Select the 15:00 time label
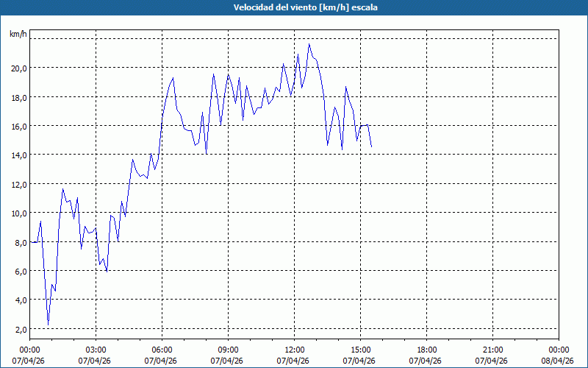 (x=360, y=350)
